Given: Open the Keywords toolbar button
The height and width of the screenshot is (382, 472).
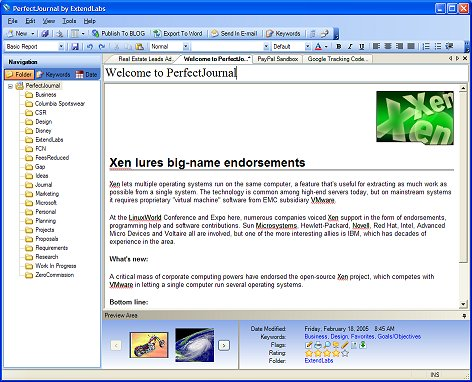Looking at the screenshot, I should point(283,33).
